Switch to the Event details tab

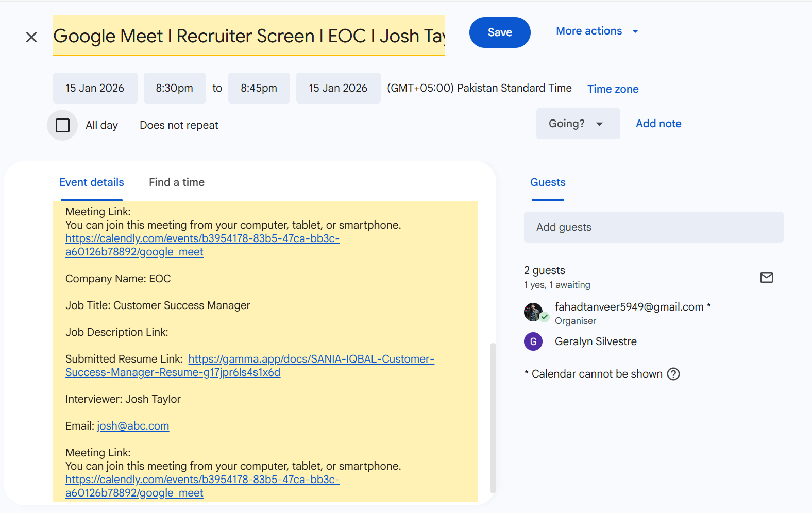92,182
